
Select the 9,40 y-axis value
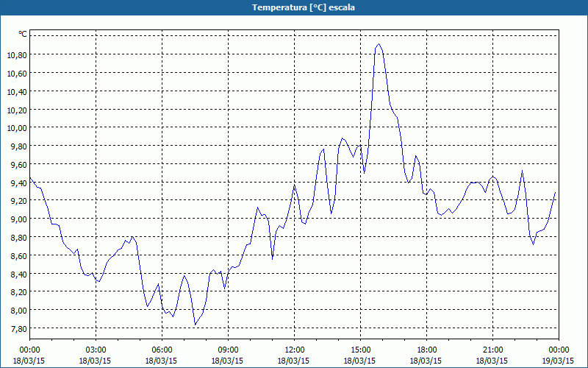[19, 183]
